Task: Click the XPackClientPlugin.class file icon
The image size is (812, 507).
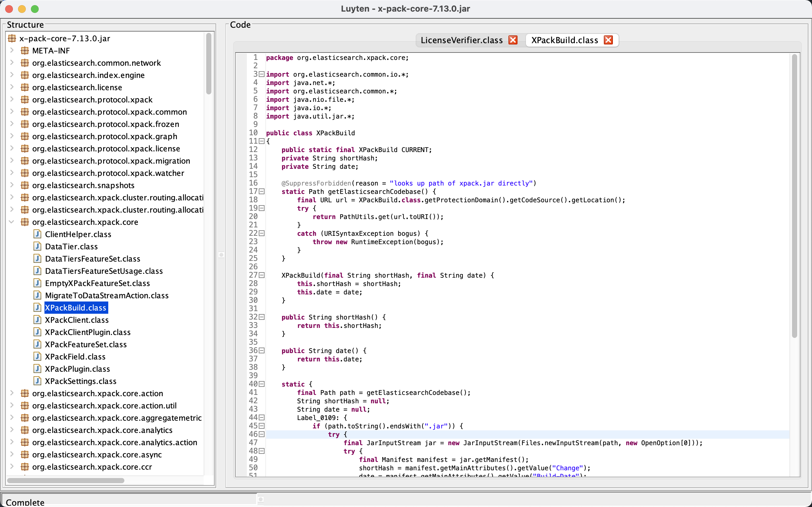Action: (38, 332)
